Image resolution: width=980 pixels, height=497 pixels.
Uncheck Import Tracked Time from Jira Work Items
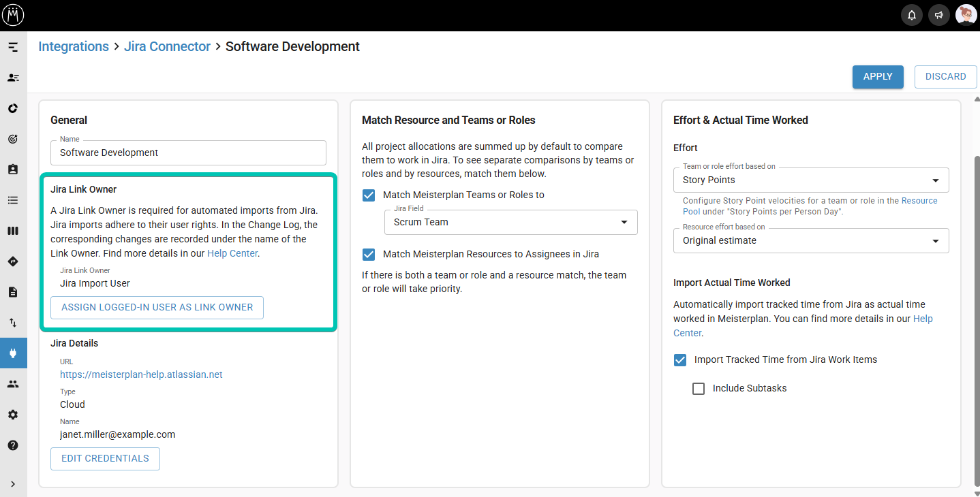click(680, 360)
